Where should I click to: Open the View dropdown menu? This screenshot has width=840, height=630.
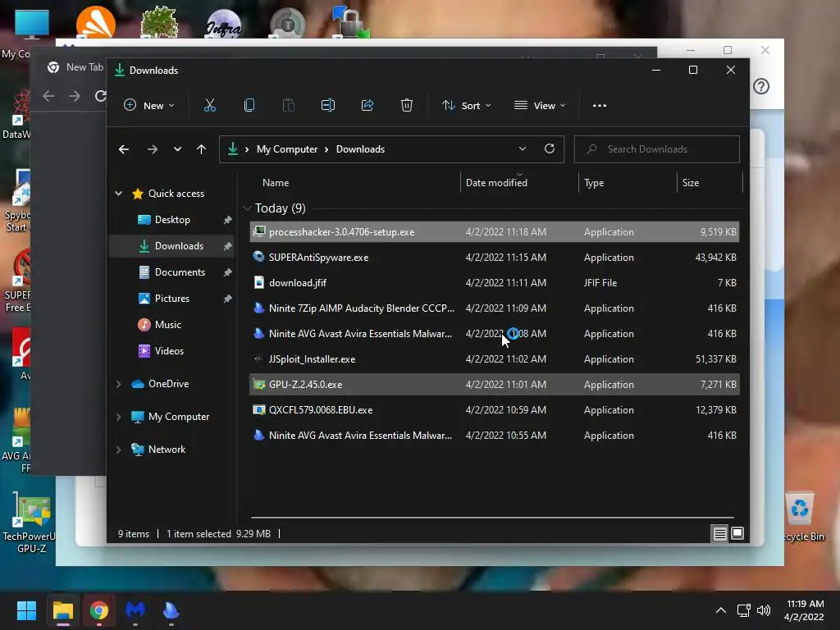click(540, 106)
